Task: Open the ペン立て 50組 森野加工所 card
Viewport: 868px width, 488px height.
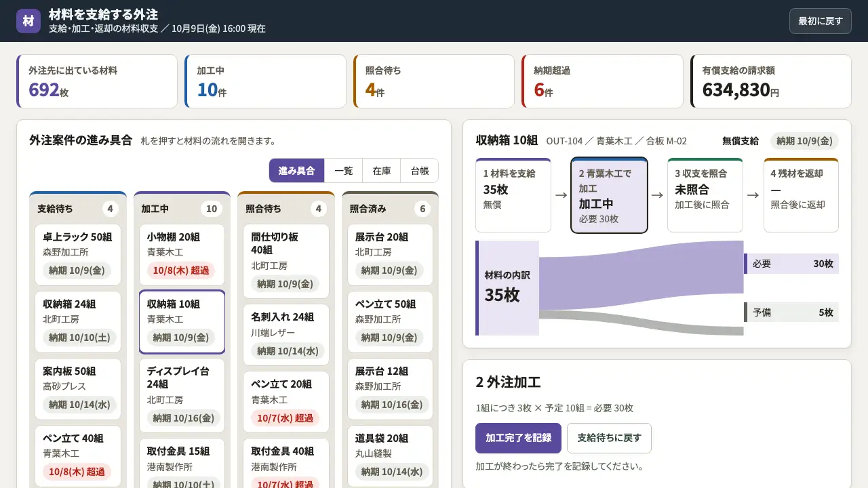Action: tap(390, 322)
